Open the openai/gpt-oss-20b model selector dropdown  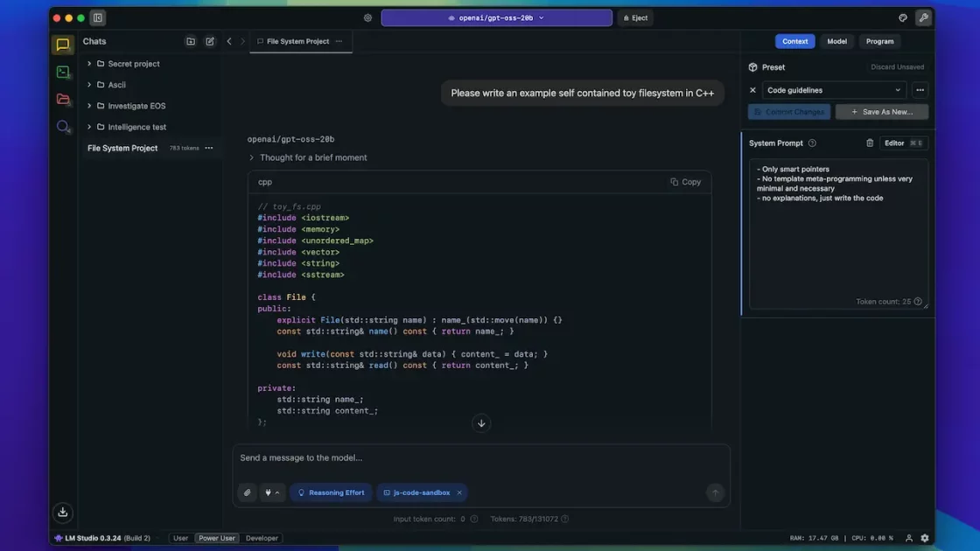pos(496,17)
